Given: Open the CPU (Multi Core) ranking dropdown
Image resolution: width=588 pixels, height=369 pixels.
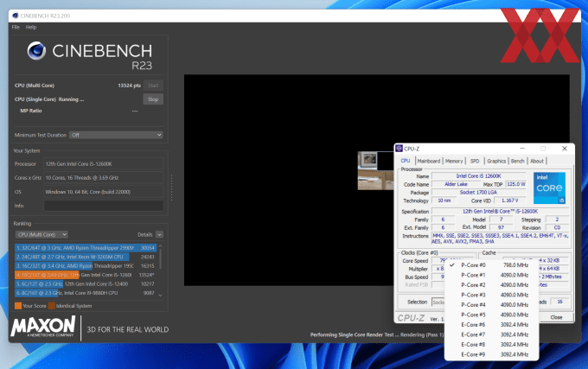Looking at the screenshot, I should pos(42,234).
